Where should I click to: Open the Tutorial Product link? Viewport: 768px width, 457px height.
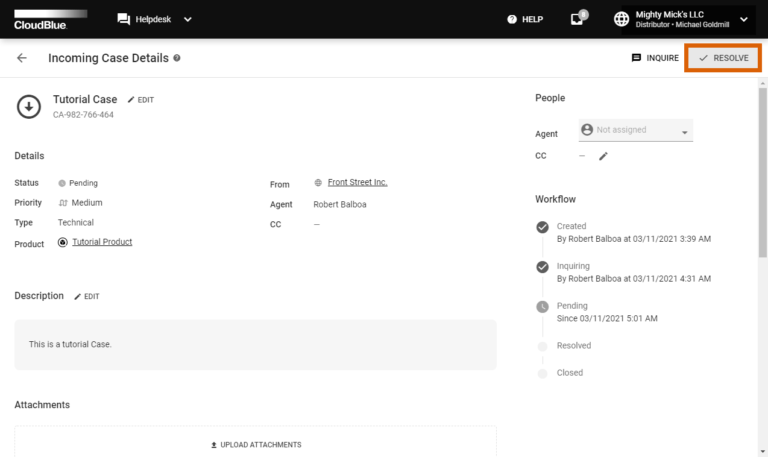(x=102, y=242)
